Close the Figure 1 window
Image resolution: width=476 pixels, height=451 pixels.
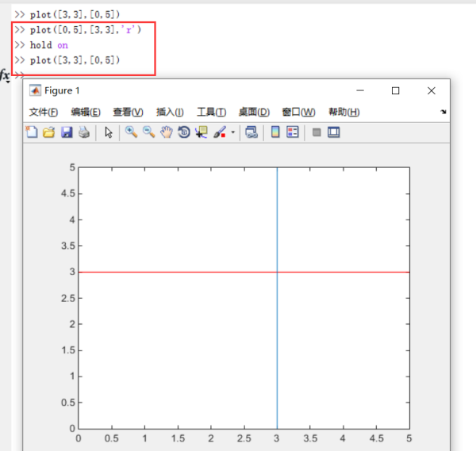(x=432, y=90)
